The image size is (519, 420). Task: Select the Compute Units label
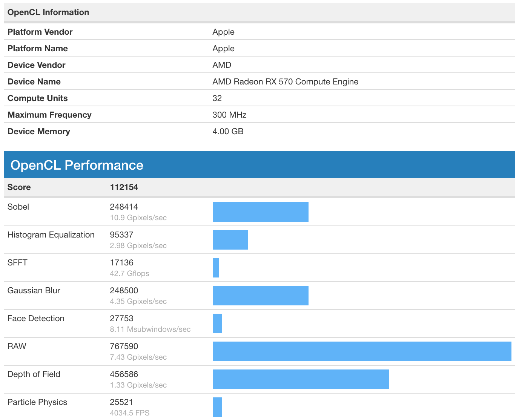coord(38,98)
